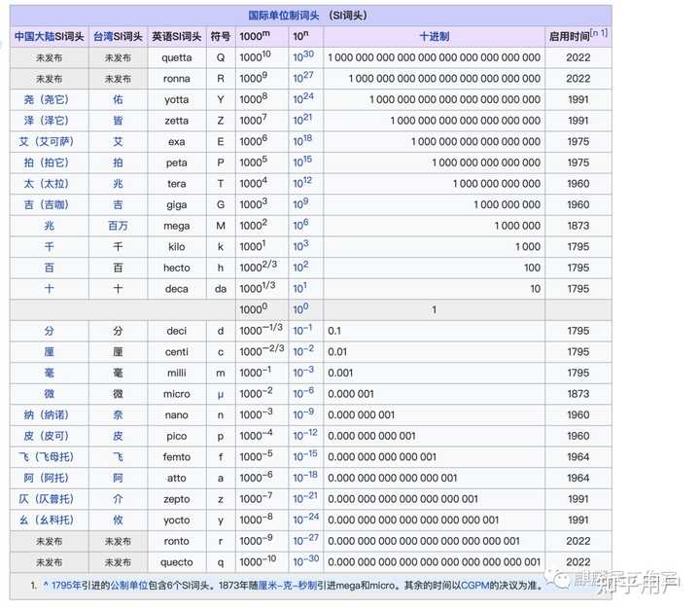Open the 10^9 power link in giga row

coord(300,203)
